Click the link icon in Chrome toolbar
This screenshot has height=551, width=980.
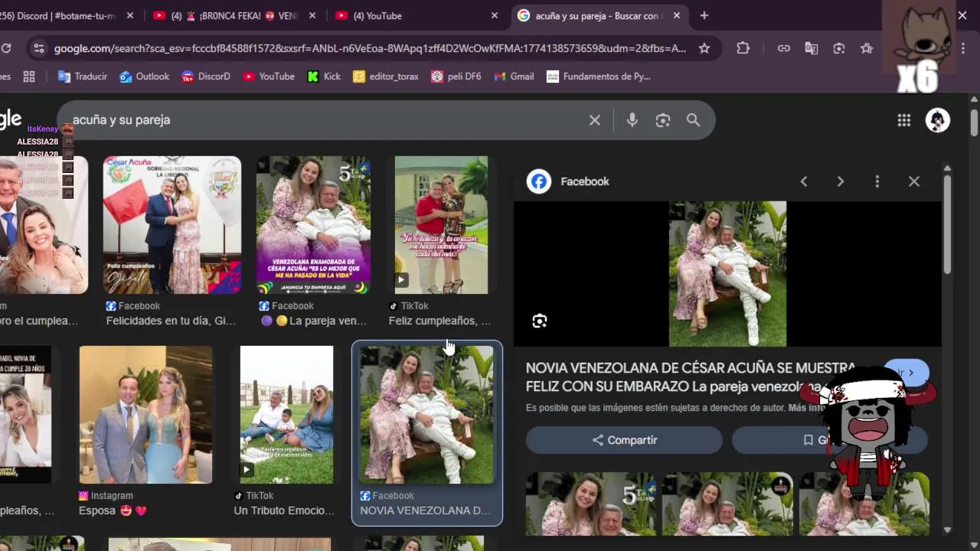(x=784, y=48)
